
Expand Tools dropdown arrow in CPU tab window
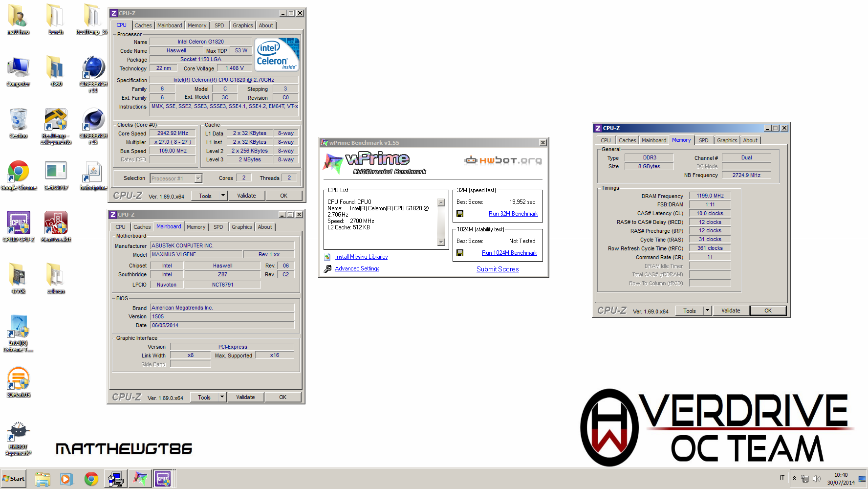click(223, 196)
